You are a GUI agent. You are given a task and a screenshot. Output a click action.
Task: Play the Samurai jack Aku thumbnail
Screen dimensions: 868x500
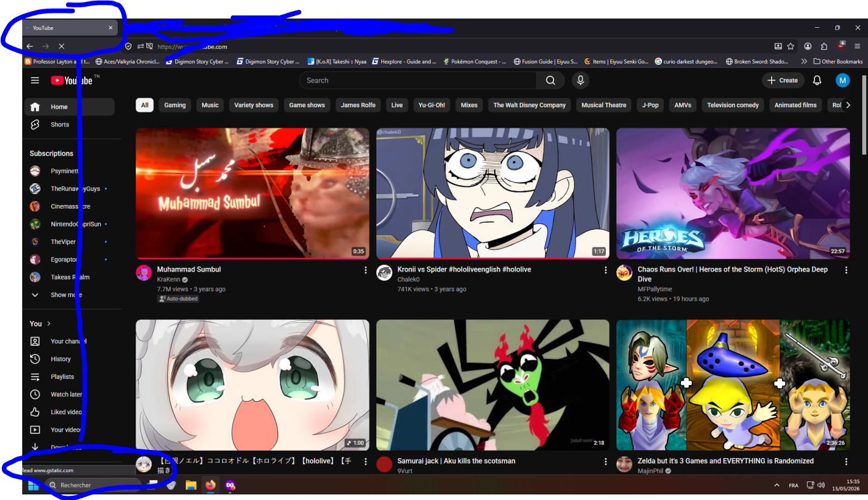pos(493,385)
